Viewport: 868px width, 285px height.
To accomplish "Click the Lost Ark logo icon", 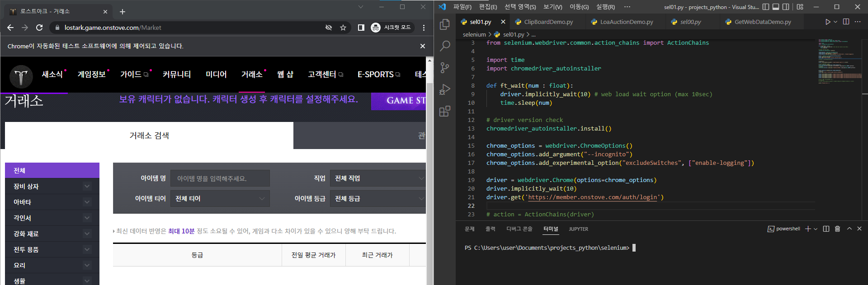I will tap(21, 76).
